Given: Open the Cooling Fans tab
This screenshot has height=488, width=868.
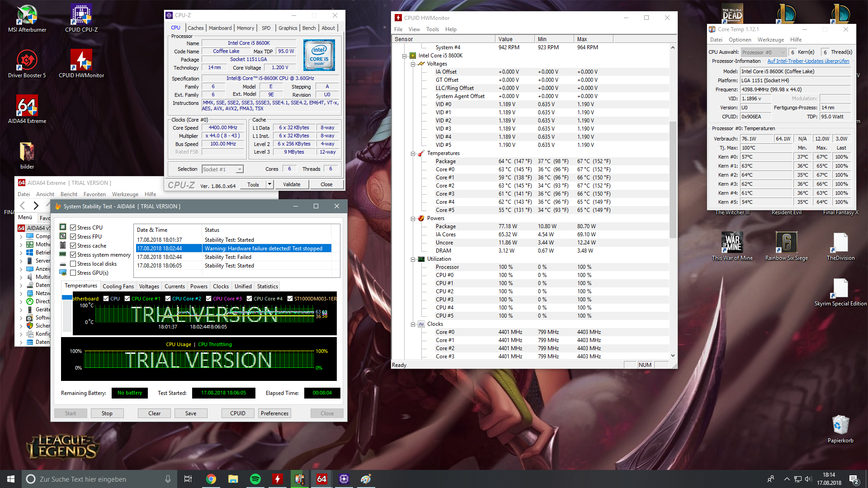Looking at the screenshot, I should (x=118, y=286).
